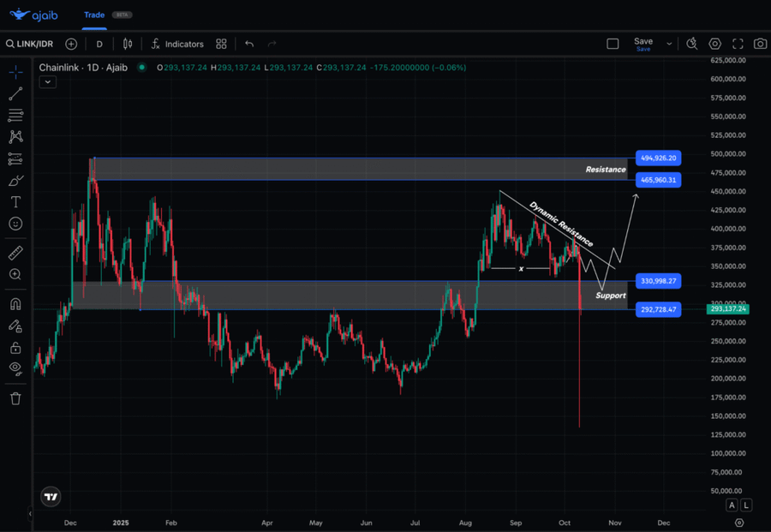Switch to the Trade tab
Screen dimensions: 771x532
click(94, 15)
